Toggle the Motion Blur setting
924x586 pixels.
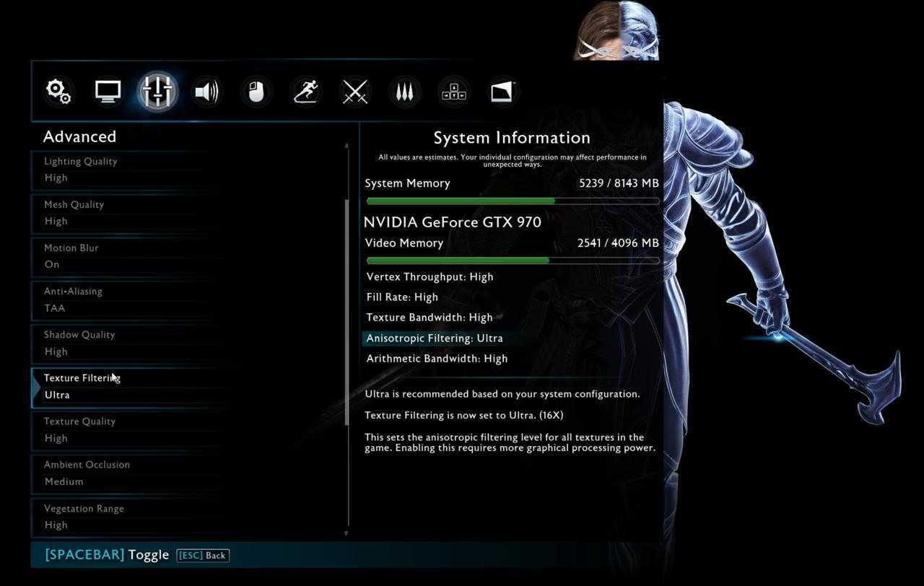[123, 256]
